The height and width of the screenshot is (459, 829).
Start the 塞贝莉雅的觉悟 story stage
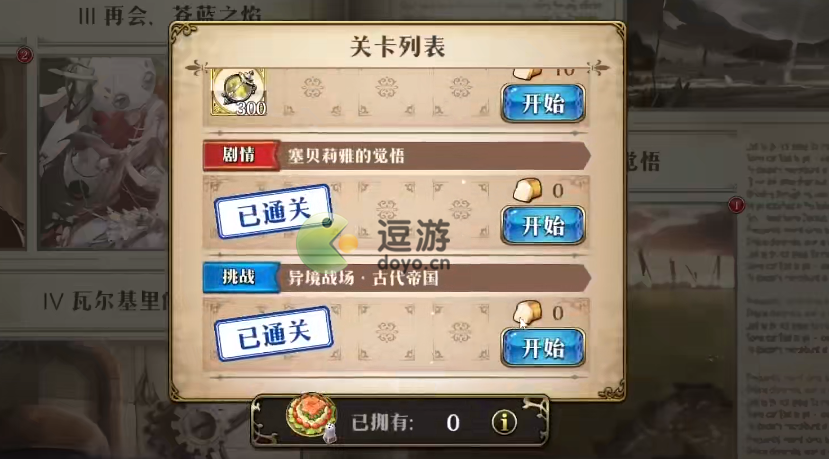[x=543, y=225]
